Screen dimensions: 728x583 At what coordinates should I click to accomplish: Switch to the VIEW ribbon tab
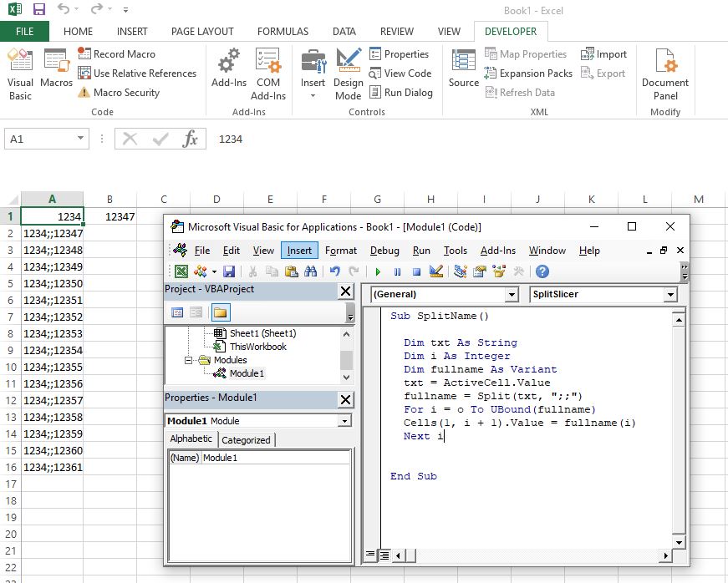pos(449,31)
